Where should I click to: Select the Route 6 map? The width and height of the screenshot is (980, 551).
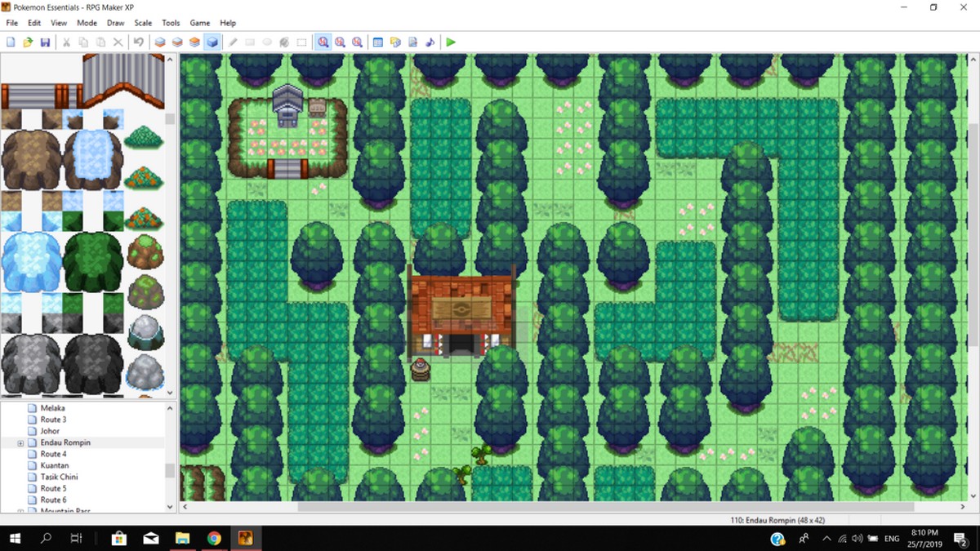[53, 500]
